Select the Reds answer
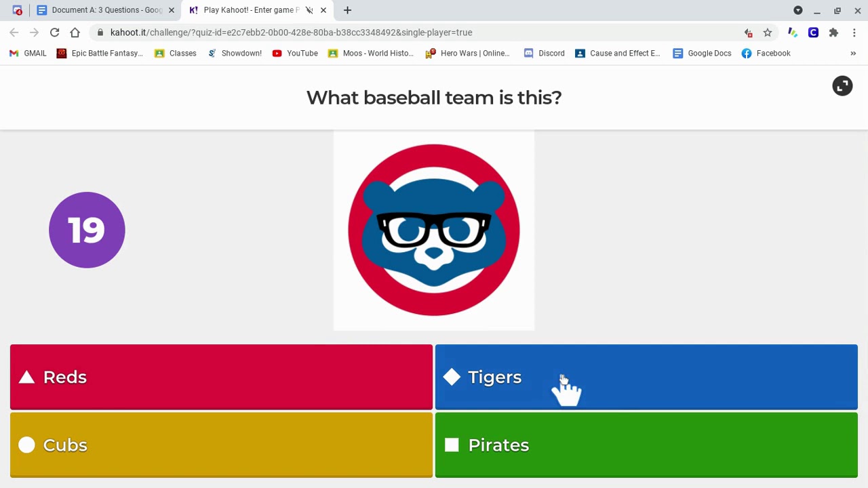This screenshot has width=868, height=488. (221, 377)
